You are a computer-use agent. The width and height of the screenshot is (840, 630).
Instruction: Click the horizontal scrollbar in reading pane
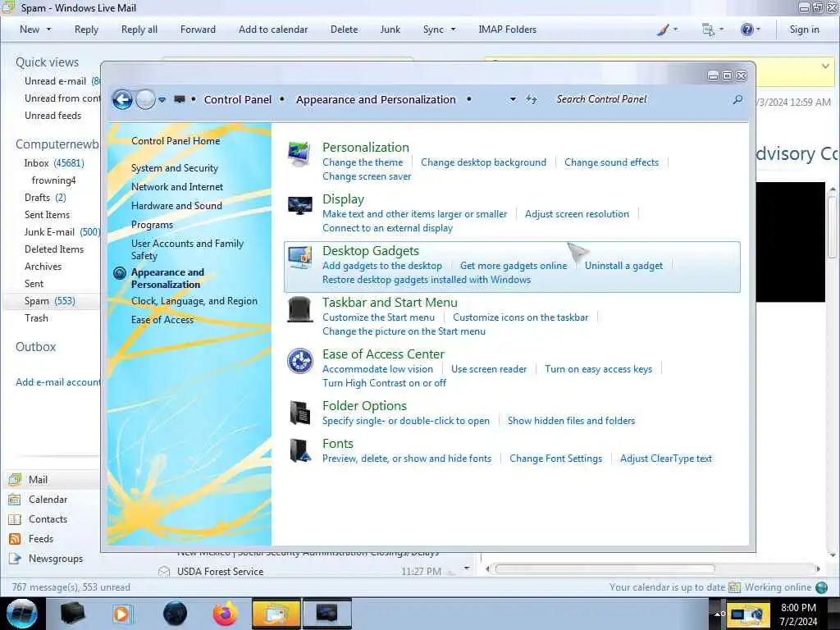[x=605, y=568]
